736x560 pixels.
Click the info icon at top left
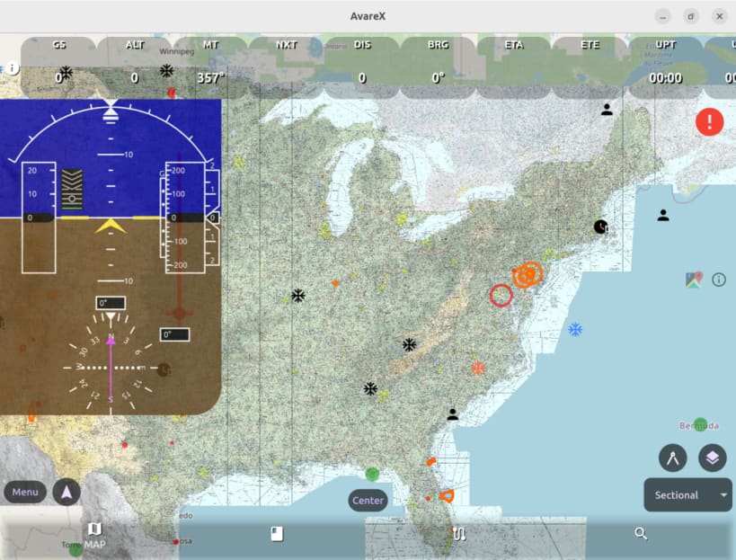tap(13, 68)
